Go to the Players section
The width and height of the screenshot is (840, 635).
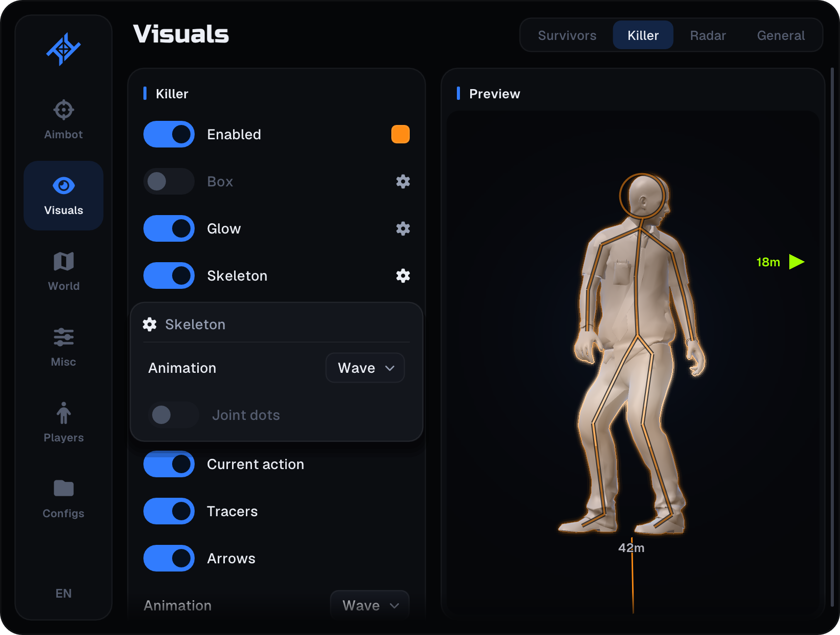click(x=64, y=422)
